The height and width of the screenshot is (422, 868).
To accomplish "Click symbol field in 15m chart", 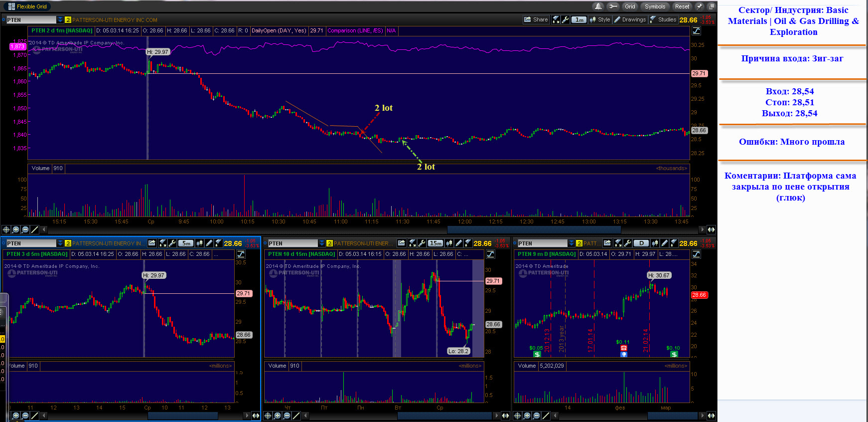I will click(292, 243).
